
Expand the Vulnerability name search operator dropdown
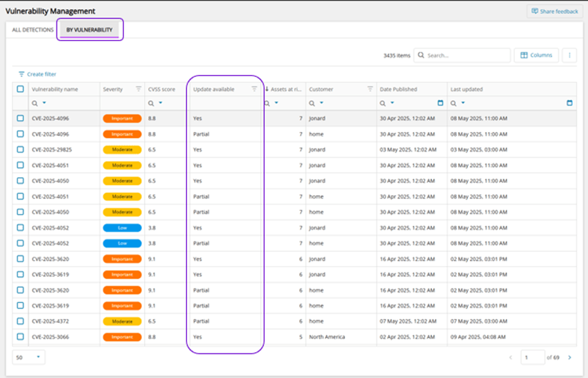[x=44, y=103]
